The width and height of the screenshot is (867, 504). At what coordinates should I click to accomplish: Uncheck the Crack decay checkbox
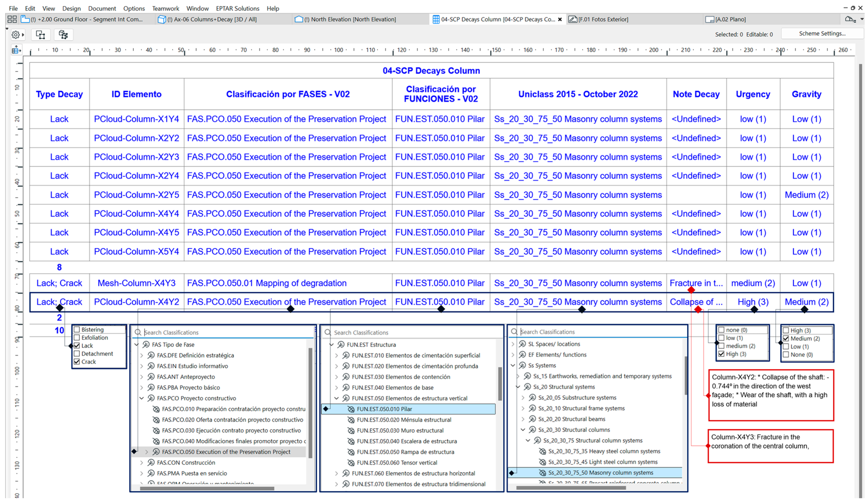77,362
